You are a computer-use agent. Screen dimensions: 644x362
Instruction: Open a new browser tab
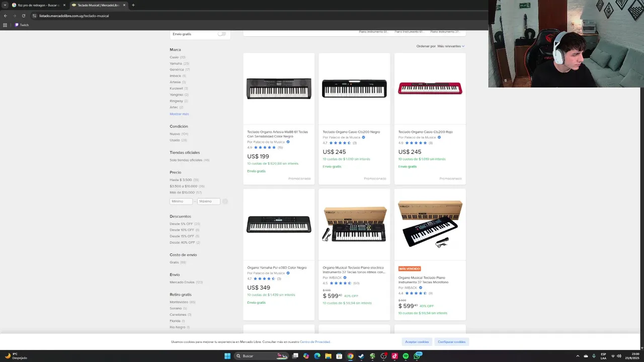point(133,5)
